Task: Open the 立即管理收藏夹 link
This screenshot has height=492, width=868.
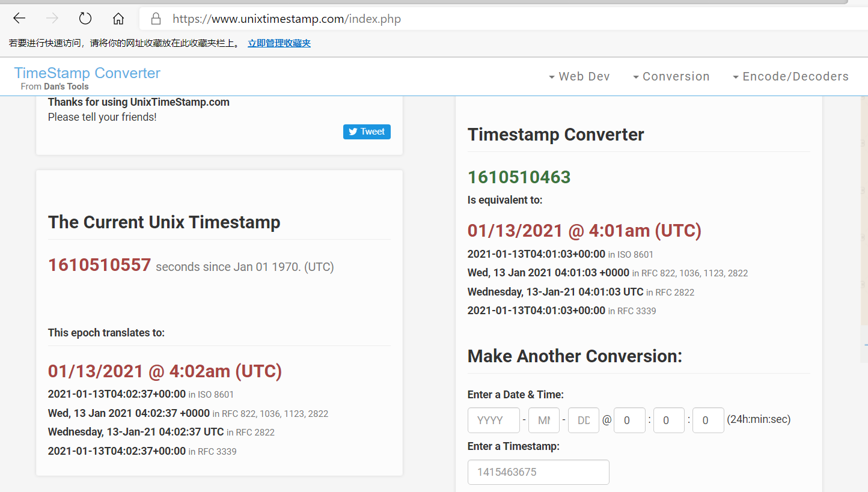Action: coord(279,43)
